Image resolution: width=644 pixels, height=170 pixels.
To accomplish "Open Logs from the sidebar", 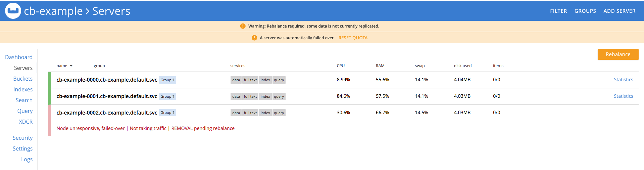I will tap(27, 159).
